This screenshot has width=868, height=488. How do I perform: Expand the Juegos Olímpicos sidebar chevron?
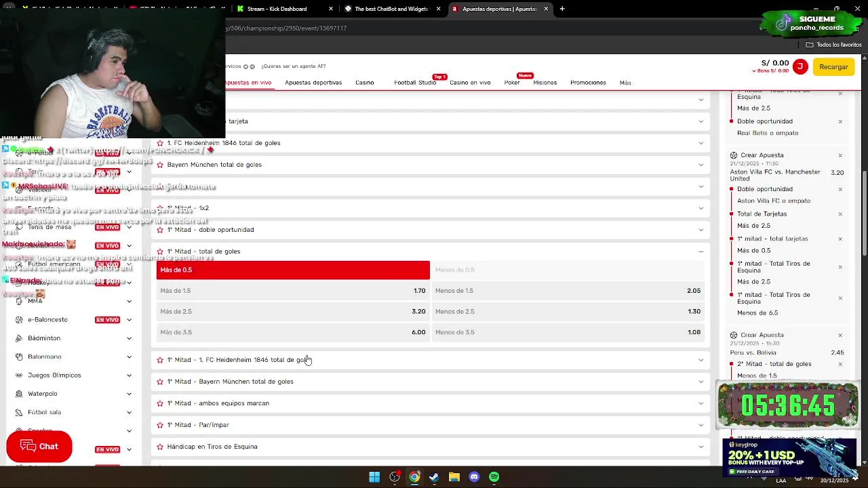coord(129,375)
